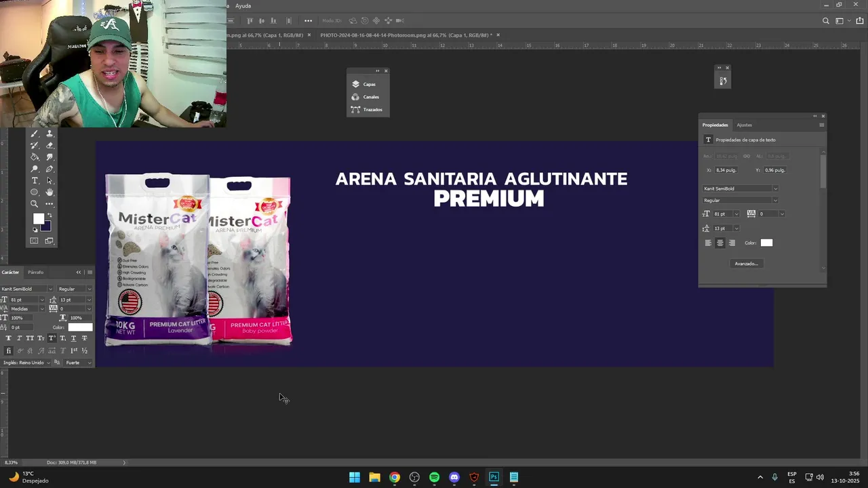Expand the font style dropdown in Propiedades
Screen dimensions: 868x488
776,200
